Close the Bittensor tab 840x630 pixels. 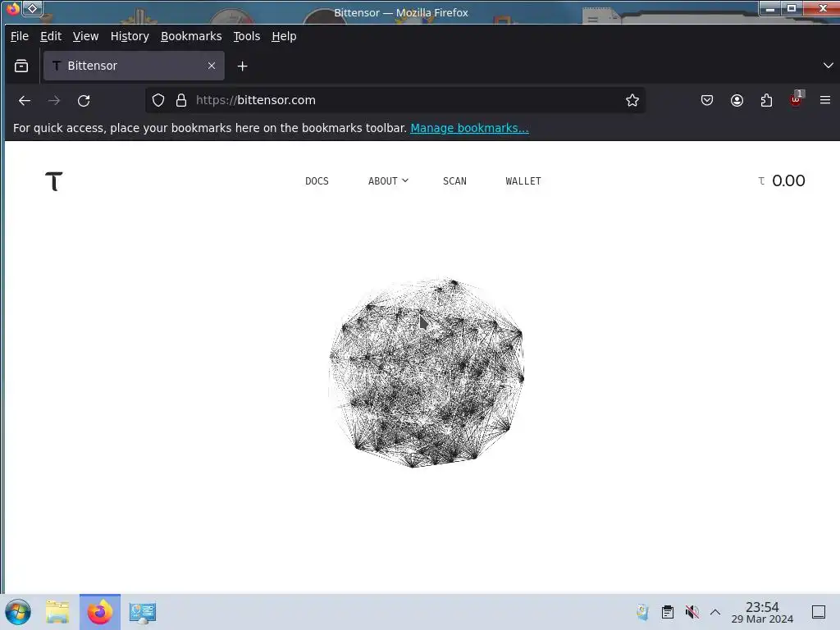[212, 66]
